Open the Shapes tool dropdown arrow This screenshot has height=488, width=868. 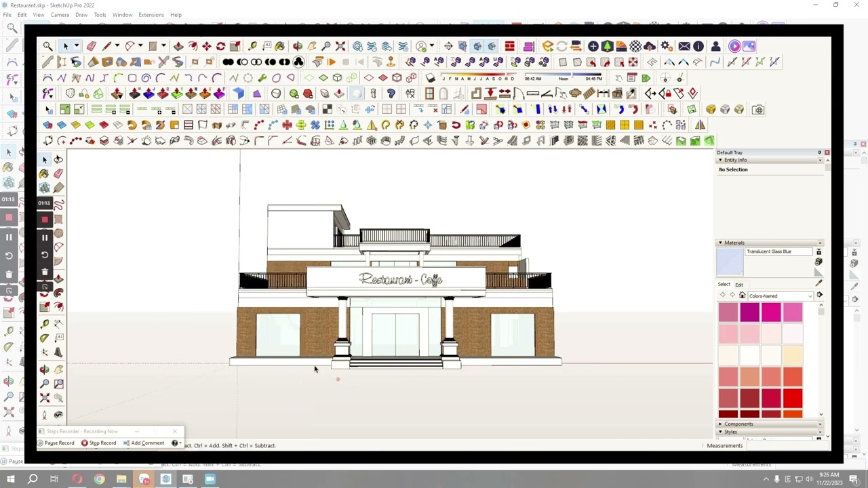(x=163, y=46)
